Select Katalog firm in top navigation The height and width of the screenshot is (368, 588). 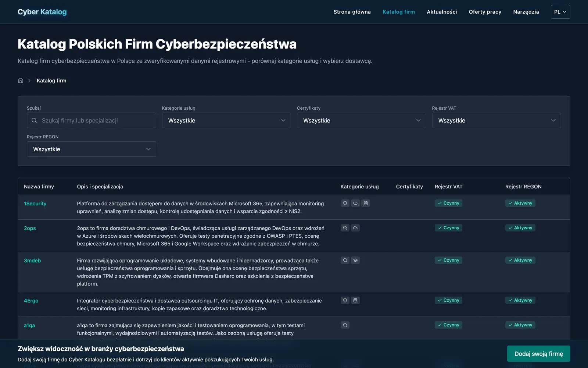click(399, 12)
